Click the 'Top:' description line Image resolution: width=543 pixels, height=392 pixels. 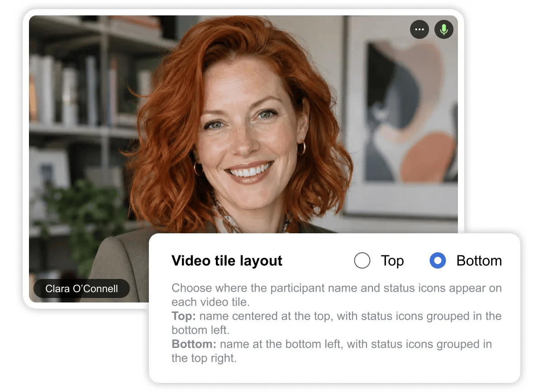coord(336,323)
